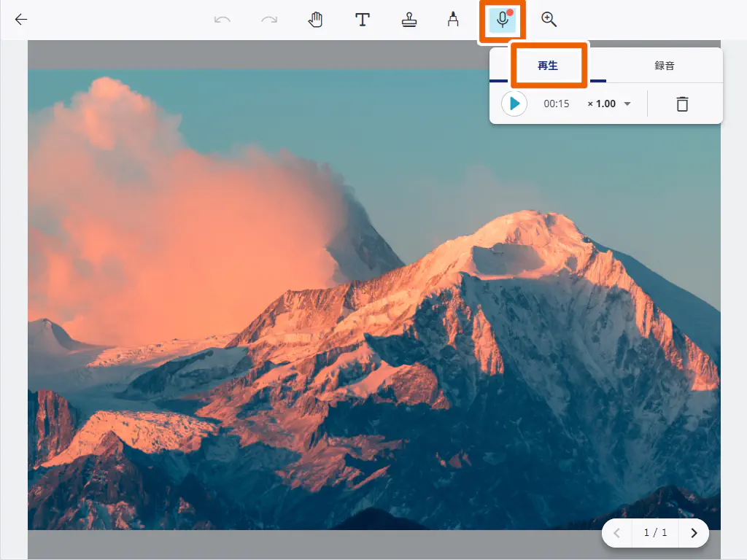Click the 1 / 1 page indicator

pyautogui.click(x=655, y=533)
